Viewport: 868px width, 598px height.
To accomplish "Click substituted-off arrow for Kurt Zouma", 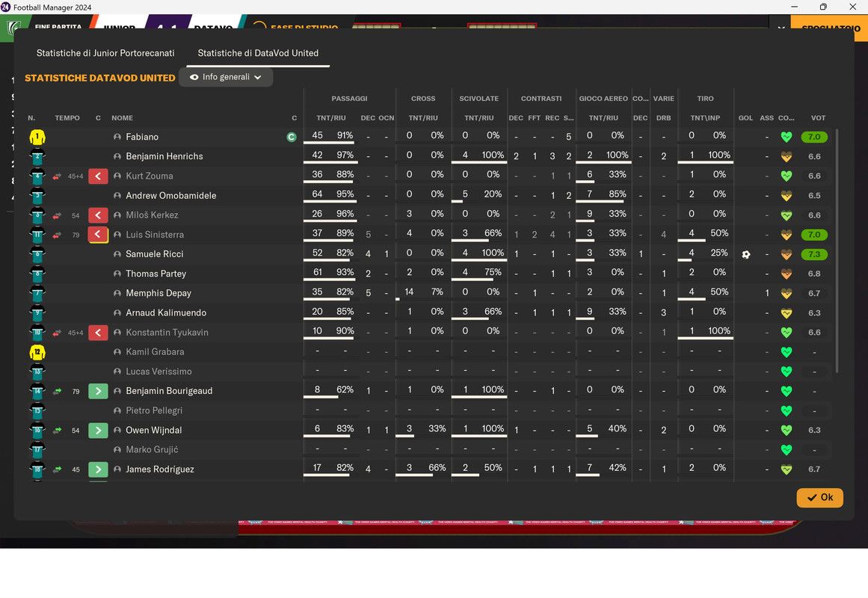I will coord(98,176).
